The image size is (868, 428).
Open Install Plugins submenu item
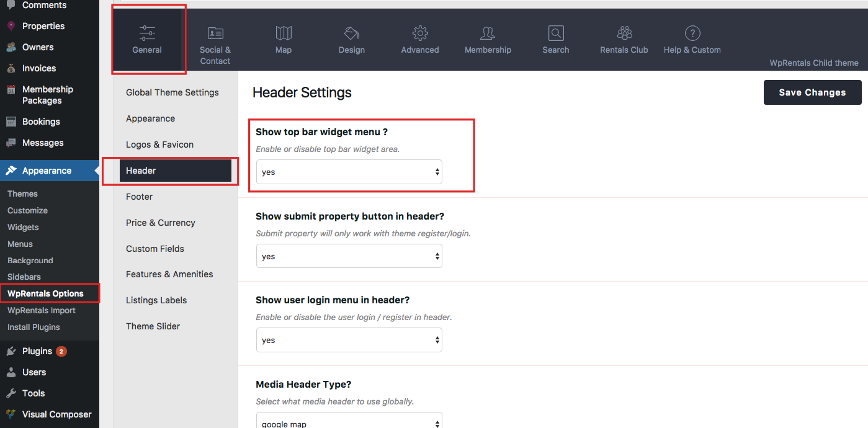pyautogui.click(x=34, y=327)
